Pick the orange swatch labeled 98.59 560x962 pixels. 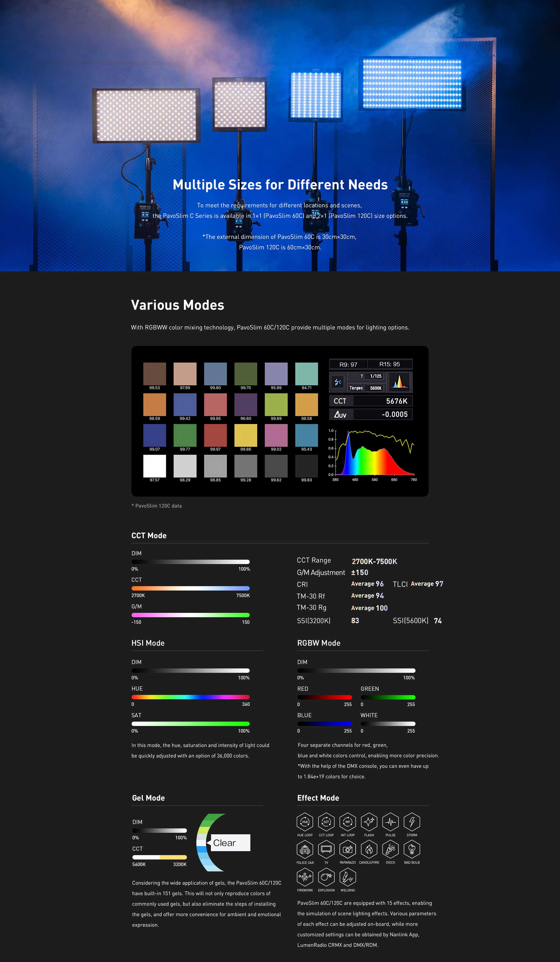155,405
